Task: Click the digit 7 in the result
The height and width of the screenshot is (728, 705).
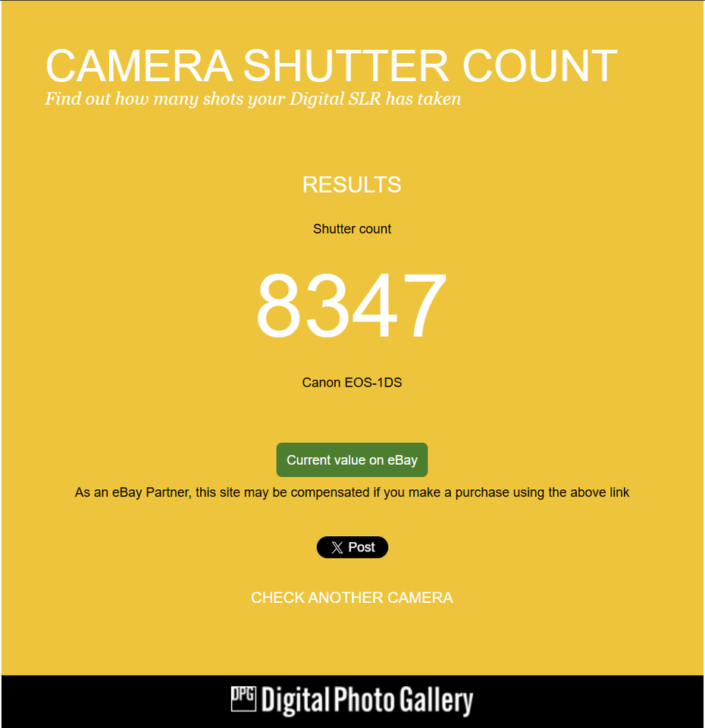Action: click(424, 306)
